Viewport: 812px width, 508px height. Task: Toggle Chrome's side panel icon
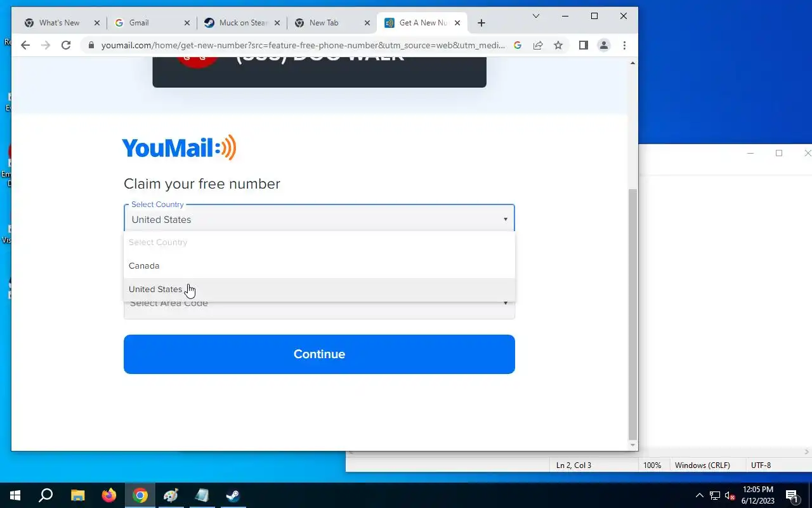584,45
